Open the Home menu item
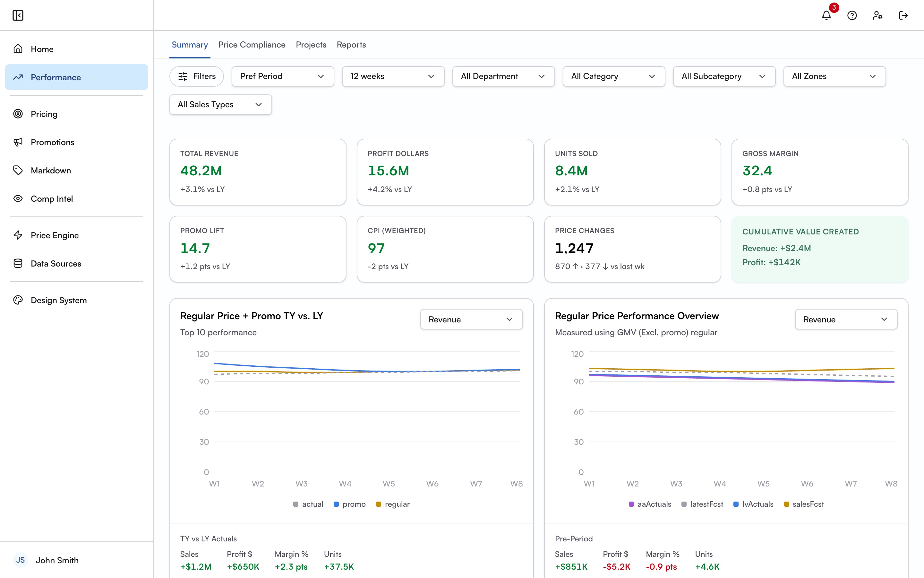The width and height of the screenshot is (924, 578). [x=77, y=49]
